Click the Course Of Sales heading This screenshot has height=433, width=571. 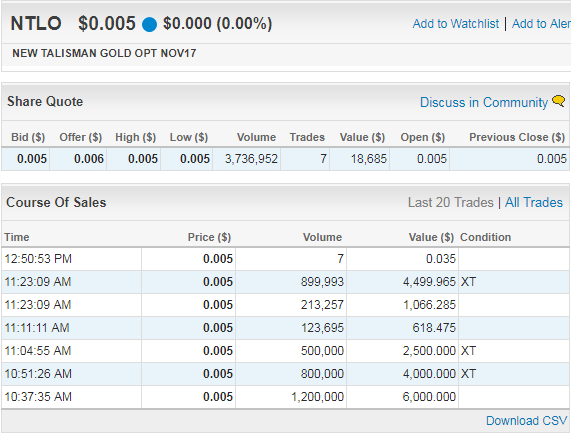click(x=56, y=202)
